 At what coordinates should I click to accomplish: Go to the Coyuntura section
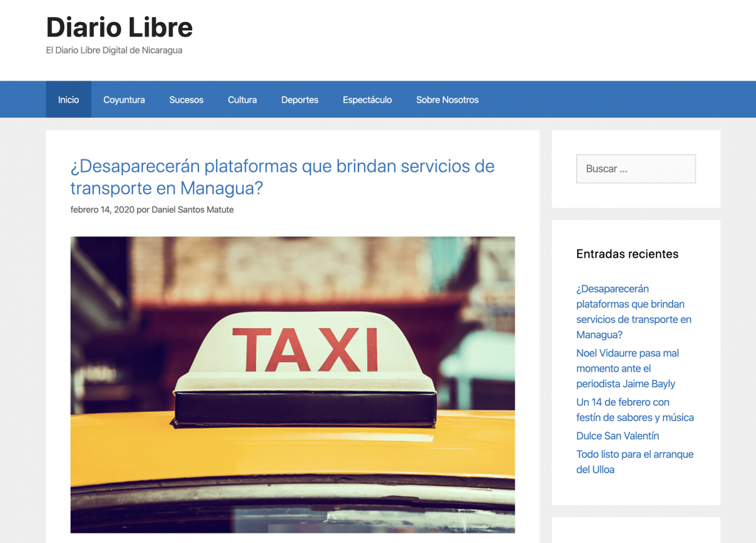tap(124, 100)
